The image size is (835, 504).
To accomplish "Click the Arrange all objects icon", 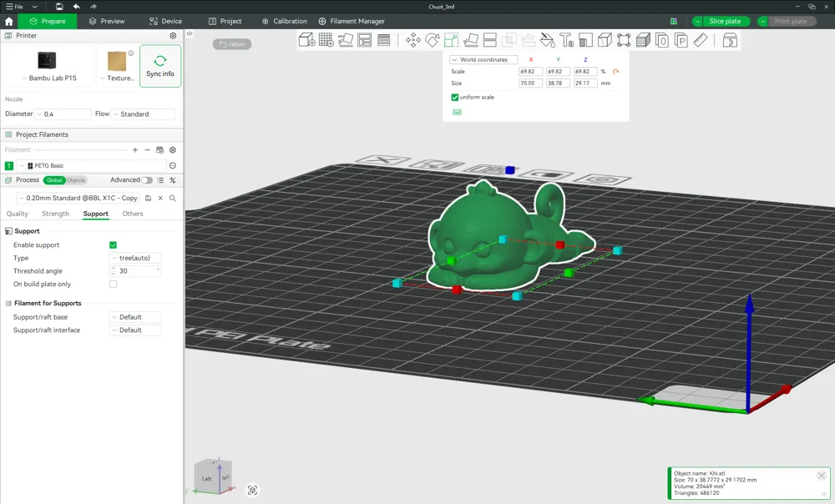I will point(364,40).
